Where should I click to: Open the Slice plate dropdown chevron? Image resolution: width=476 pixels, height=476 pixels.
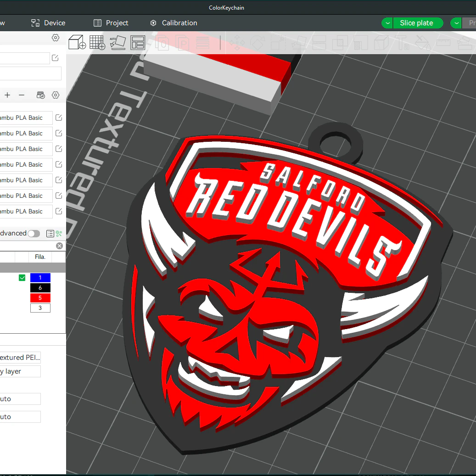[x=386, y=22]
